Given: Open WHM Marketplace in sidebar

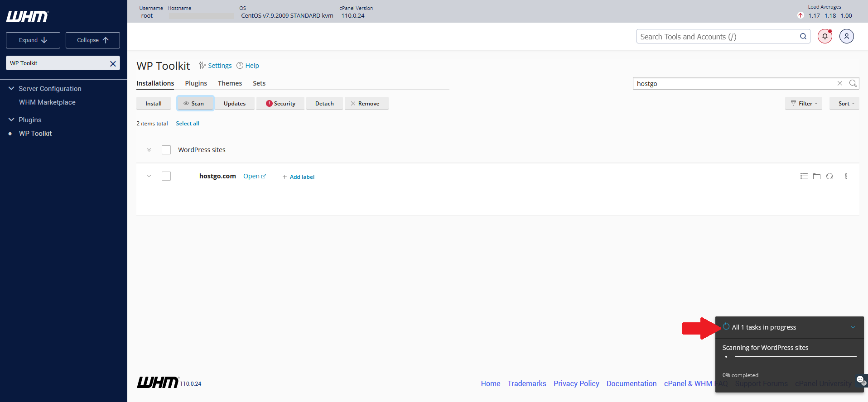Looking at the screenshot, I should point(47,102).
